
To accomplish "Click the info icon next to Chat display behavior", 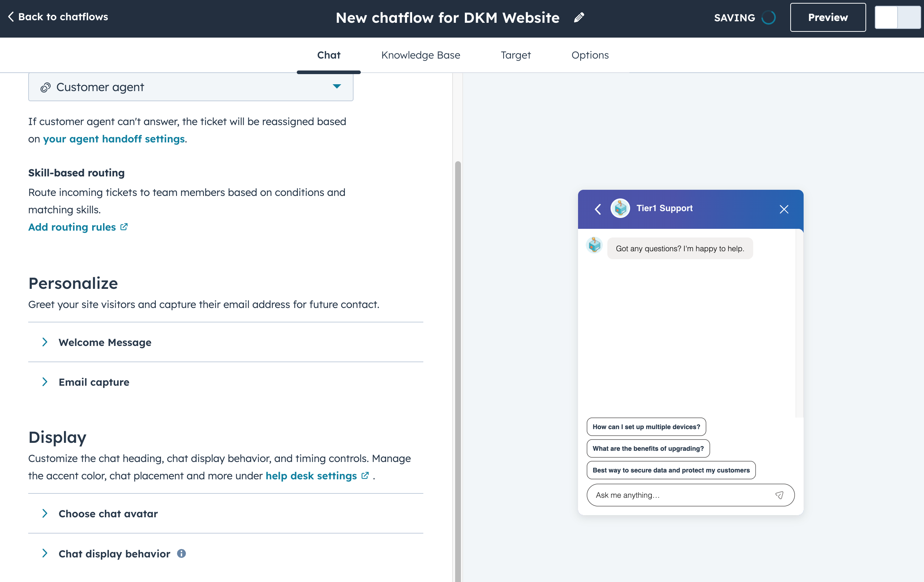I will pos(181,553).
